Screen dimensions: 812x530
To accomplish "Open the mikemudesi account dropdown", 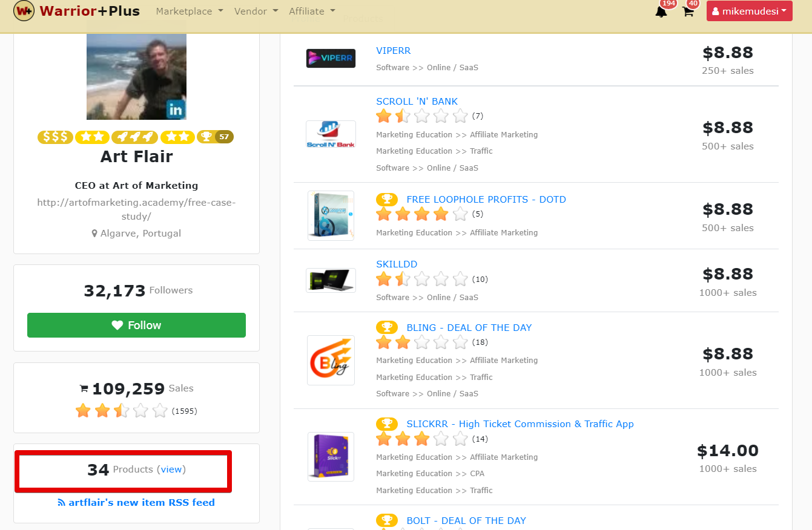I will coord(749,11).
